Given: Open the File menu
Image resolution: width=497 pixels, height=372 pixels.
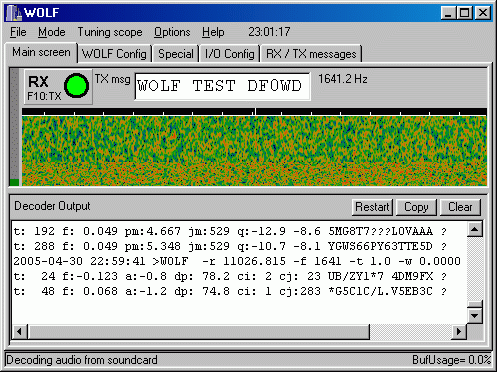Looking at the screenshot, I should [18, 32].
